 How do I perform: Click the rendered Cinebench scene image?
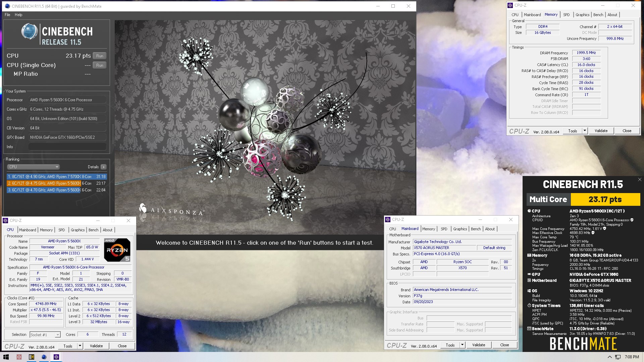point(265,127)
